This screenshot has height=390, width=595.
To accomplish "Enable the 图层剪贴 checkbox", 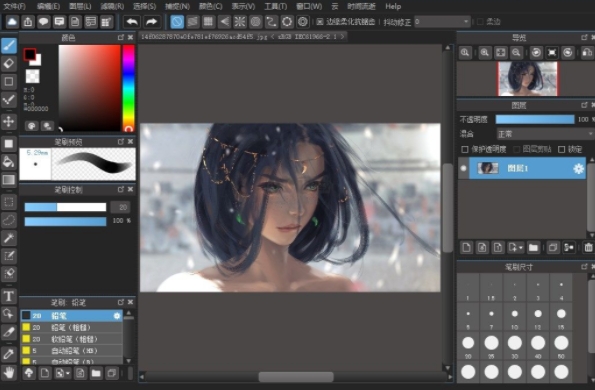I will click(x=516, y=149).
